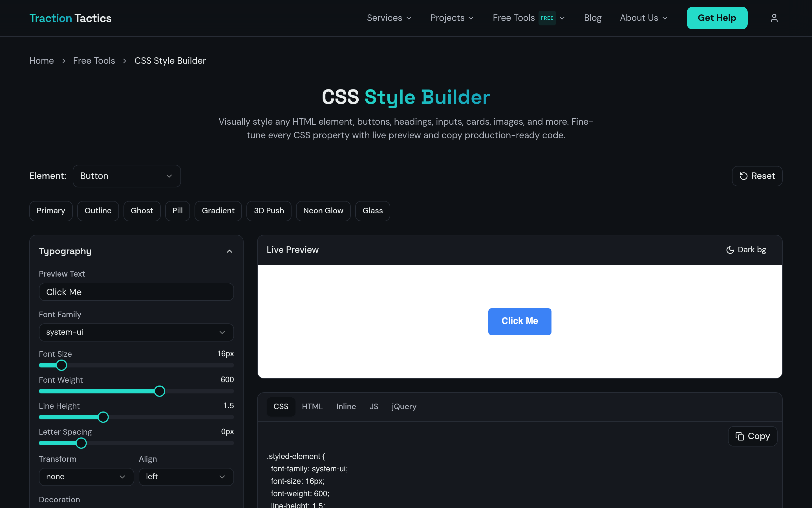
Task: Apply the Primary preset
Action: pyautogui.click(x=51, y=211)
